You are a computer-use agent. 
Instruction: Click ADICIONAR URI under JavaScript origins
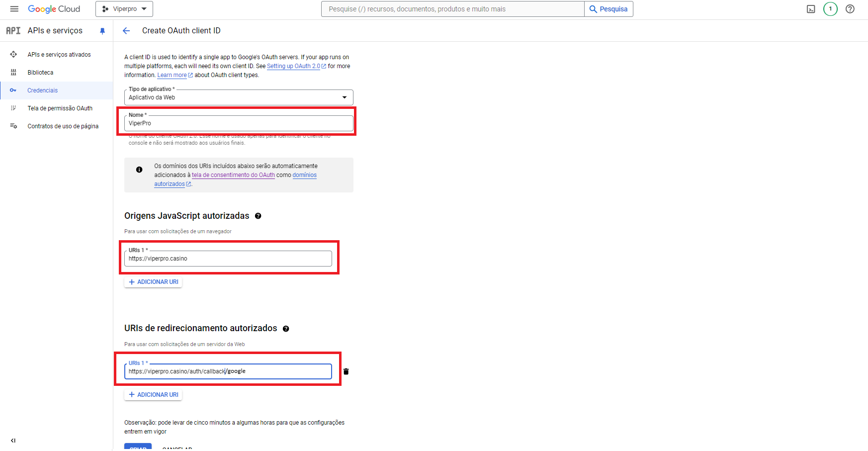click(153, 282)
